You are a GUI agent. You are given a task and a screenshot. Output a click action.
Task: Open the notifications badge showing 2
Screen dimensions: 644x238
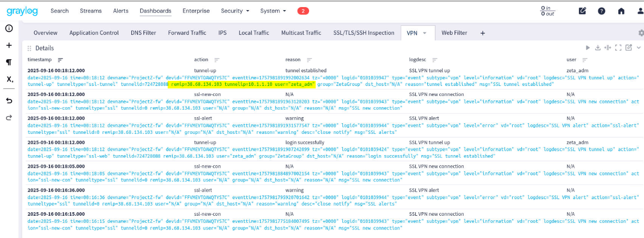point(303,11)
